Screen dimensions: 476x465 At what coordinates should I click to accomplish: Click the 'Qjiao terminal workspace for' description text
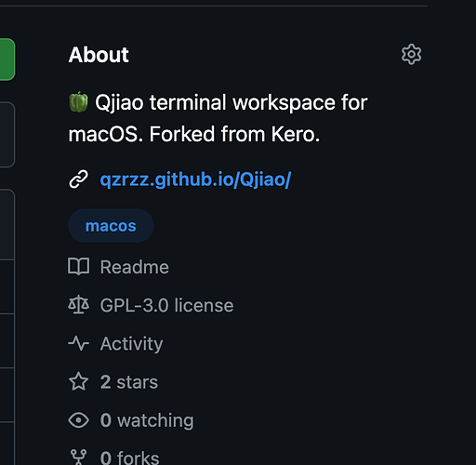231,102
